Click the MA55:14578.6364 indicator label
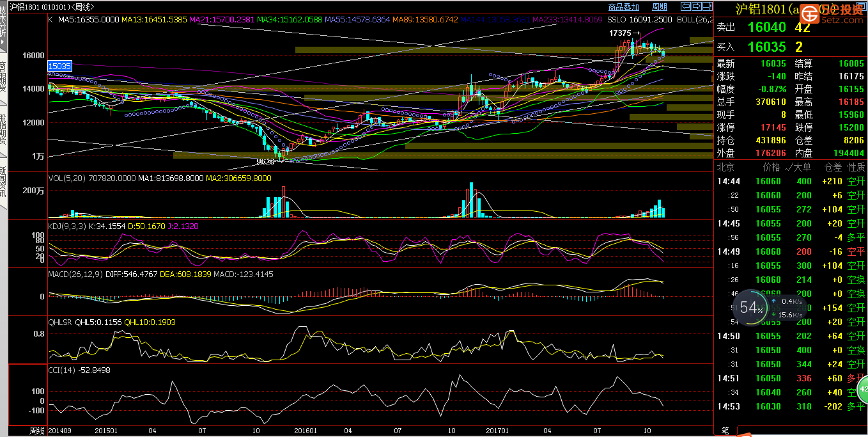This screenshot has height=437, width=868. pyautogui.click(x=358, y=19)
